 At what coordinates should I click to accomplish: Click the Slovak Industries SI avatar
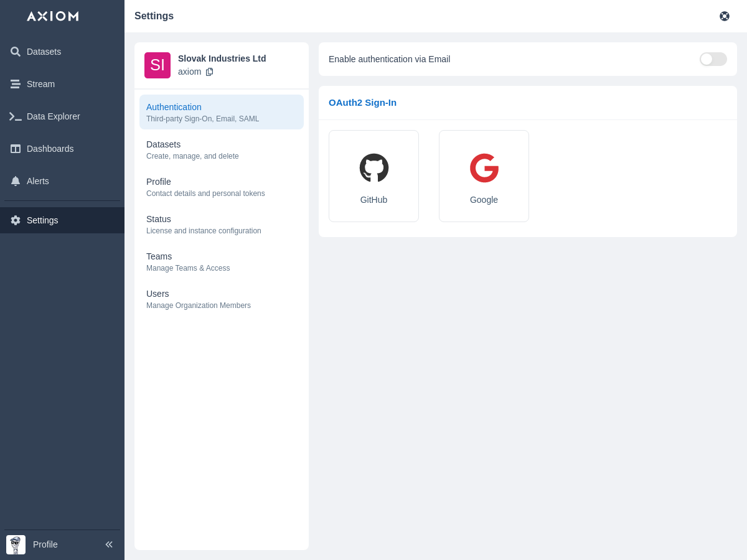[x=157, y=65]
